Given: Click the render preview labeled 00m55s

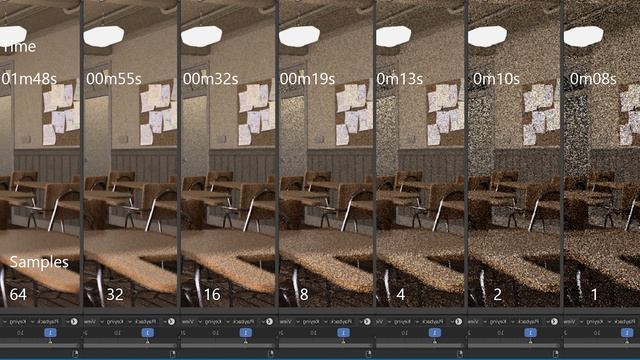Looking at the screenshot, I should click(130, 153).
